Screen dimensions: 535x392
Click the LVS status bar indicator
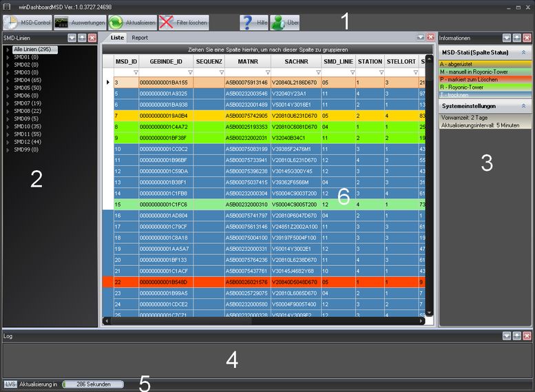click(10, 384)
